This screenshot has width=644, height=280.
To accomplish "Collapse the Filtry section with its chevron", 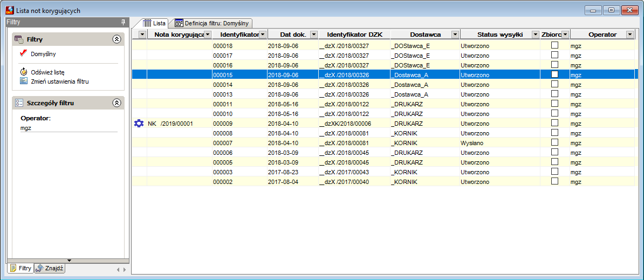I will pyautogui.click(x=116, y=39).
